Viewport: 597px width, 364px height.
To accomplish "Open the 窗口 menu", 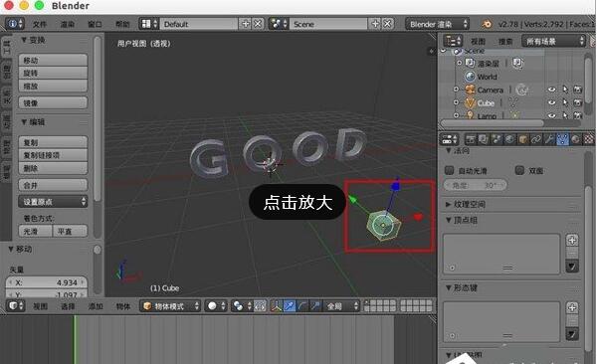I will pos(95,24).
